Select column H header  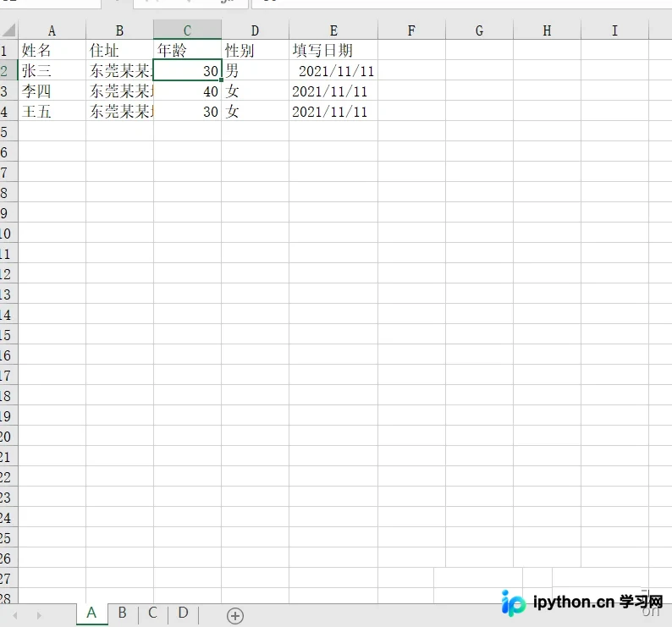(x=547, y=30)
